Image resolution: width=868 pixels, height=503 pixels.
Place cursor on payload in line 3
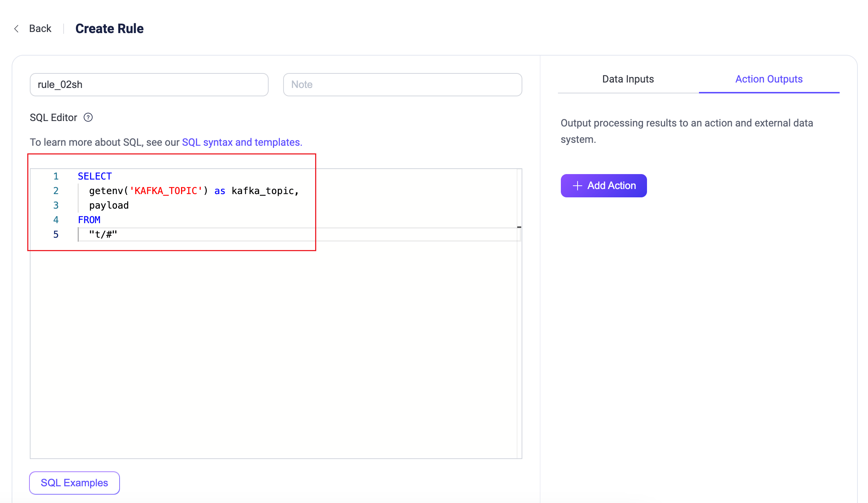[109, 205]
